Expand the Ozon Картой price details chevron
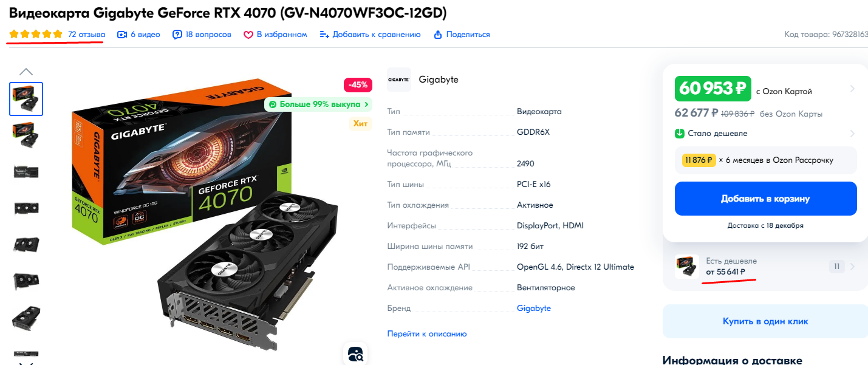Image resolution: width=868 pixels, height=365 pixels. pos(852,89)
